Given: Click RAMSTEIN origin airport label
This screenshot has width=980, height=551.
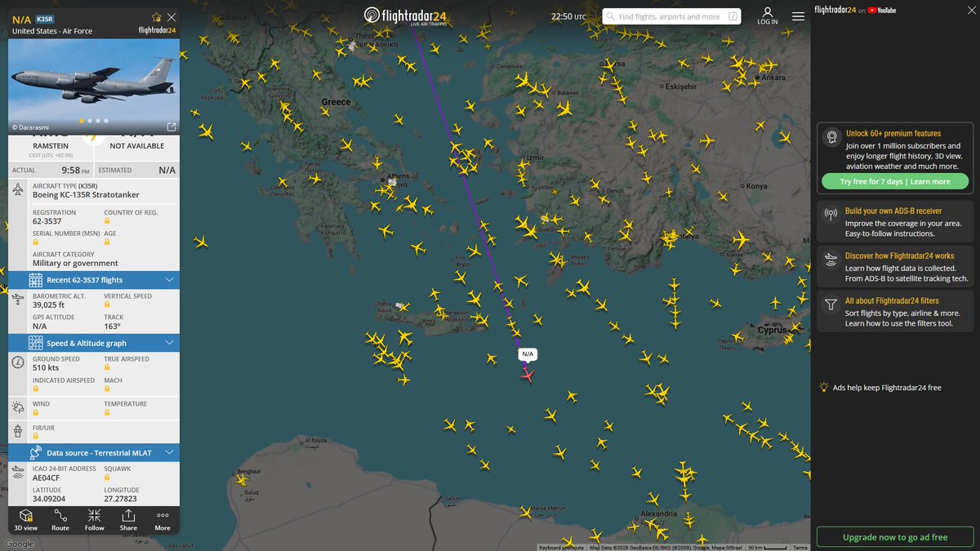Looking at the screenshot, I should pyautogui.click(x=51, y=146).
